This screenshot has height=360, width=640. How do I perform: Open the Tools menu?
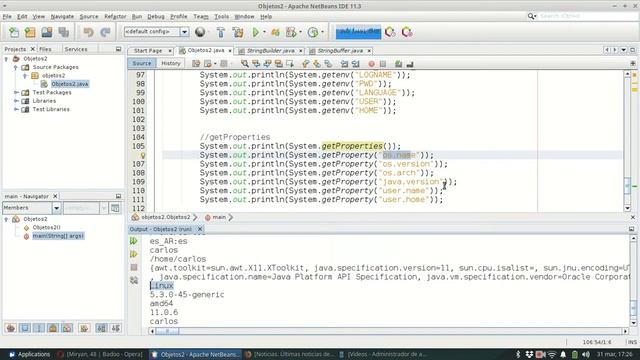point(221,16)
